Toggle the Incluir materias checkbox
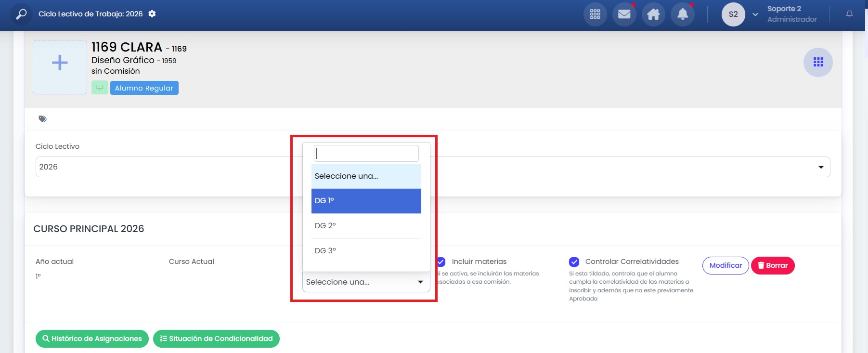This screenshot has height=353, width=868. click(x=440, y=261)
